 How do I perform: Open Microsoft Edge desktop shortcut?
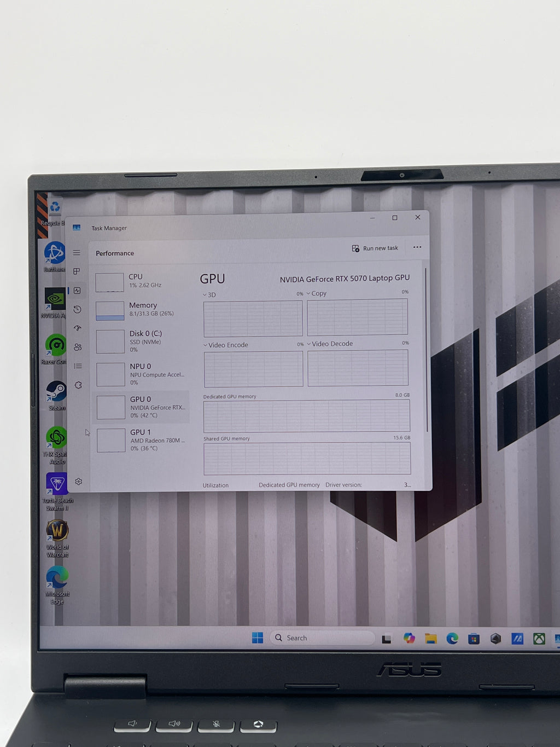tap(57, 585)
